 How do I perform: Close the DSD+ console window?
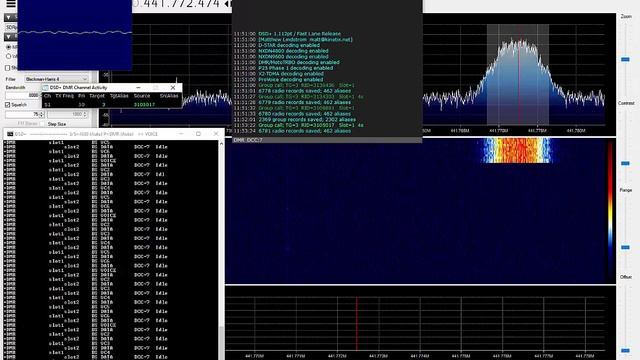tap(216, 134)
